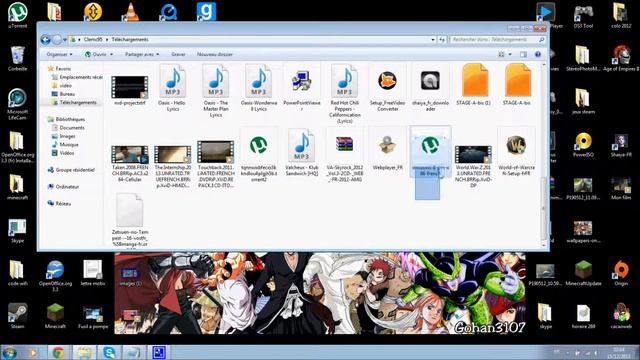
Task: Open the uTorrent desktop shortcut
Action: tap(18, 15)
